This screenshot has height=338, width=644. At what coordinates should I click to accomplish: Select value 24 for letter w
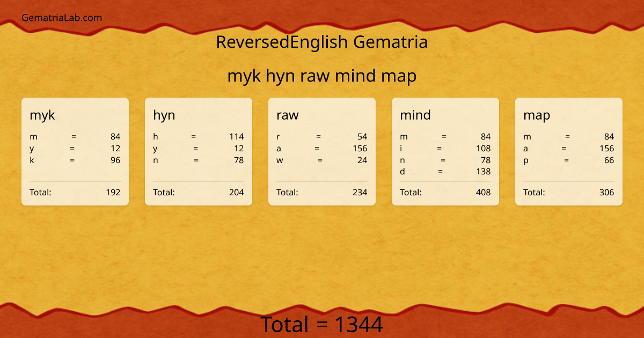pyautogui.click(x=362, y=160)
